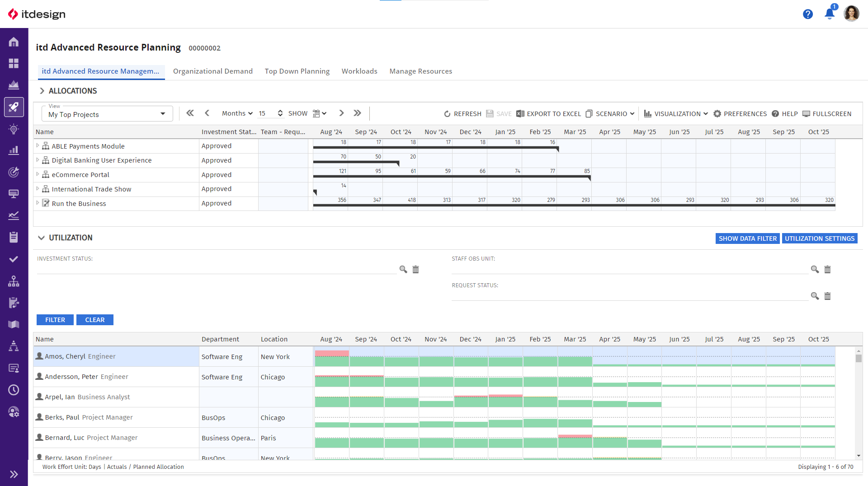
Task: Click Arpel, Ian Jan '25 utilization bar
Action: click(x=505, y=401)
